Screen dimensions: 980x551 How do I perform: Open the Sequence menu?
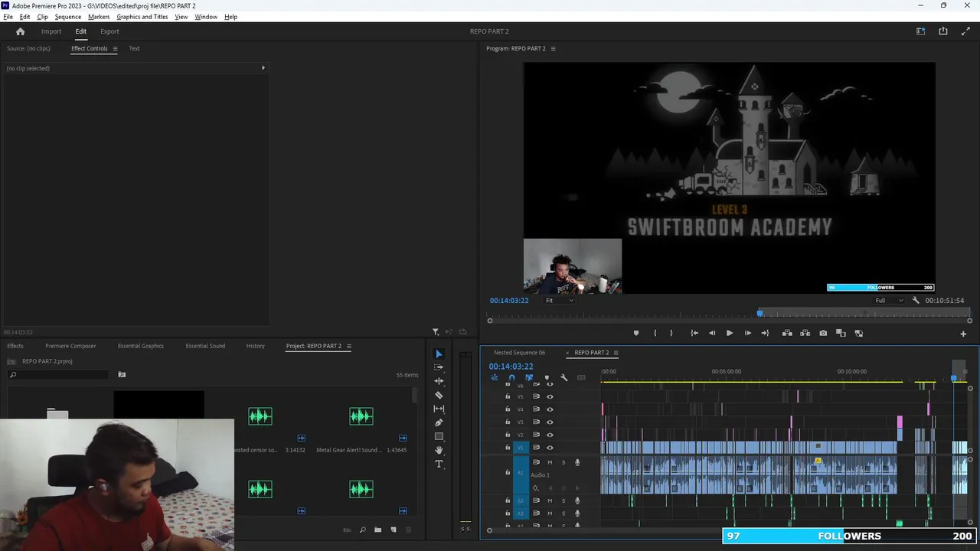tap(67, 17)
